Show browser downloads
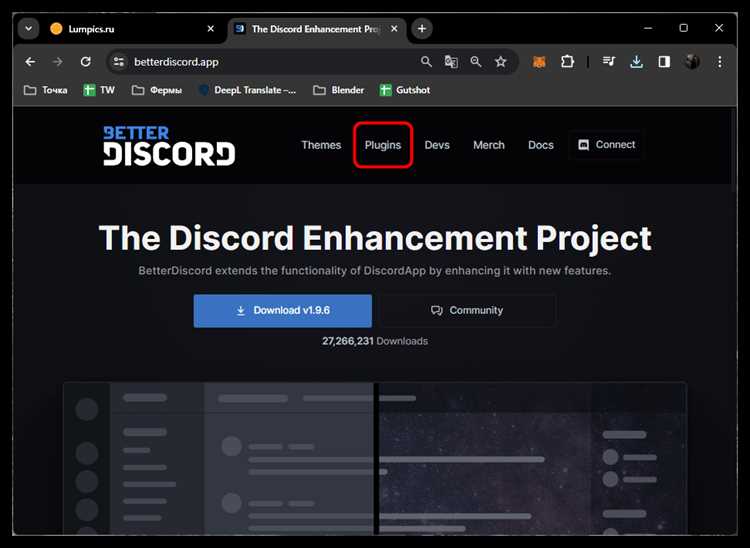 point(637,62)
